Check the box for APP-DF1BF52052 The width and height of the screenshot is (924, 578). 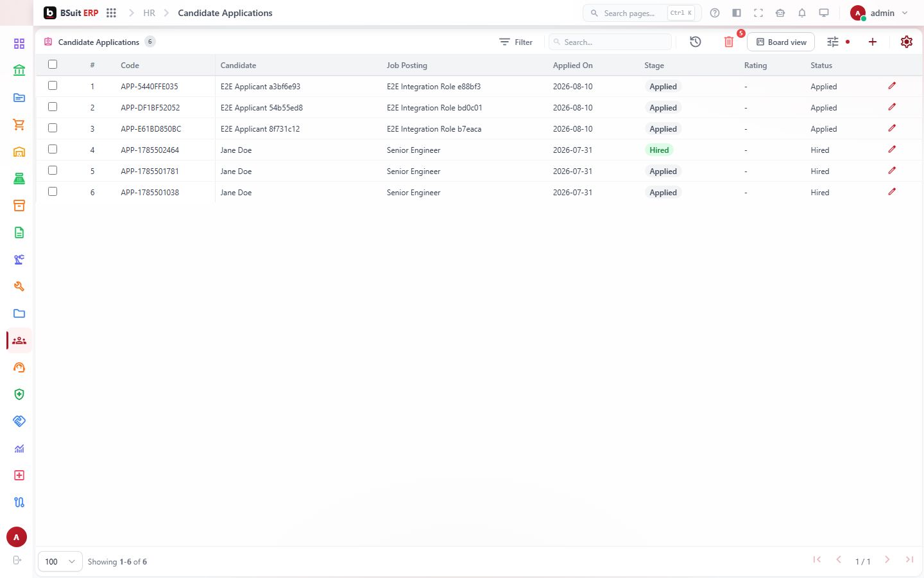(x=53, y=107)
